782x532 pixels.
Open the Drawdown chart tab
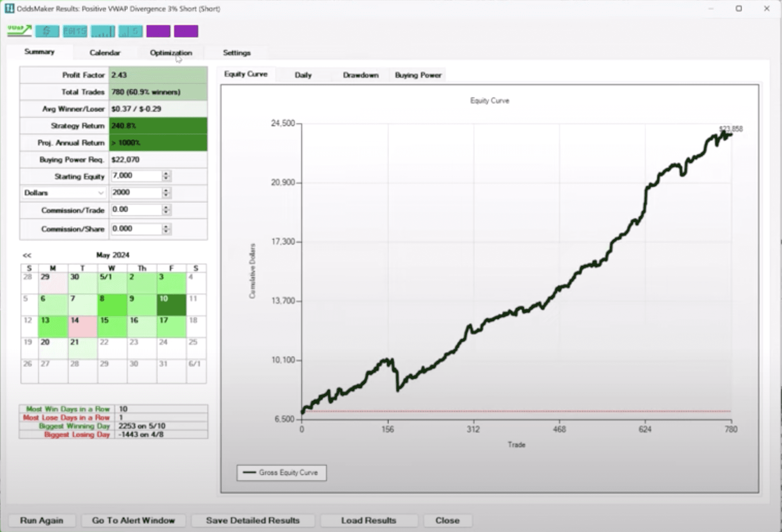[x=360, y=75]
